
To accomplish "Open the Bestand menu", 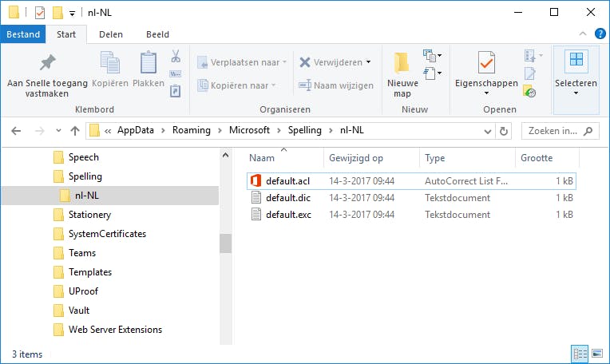I will pyautogui.click(x=22, y=34).
